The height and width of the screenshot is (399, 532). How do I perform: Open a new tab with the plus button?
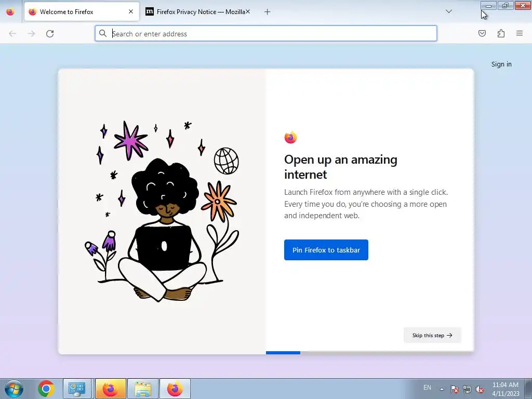pos(268,12)
